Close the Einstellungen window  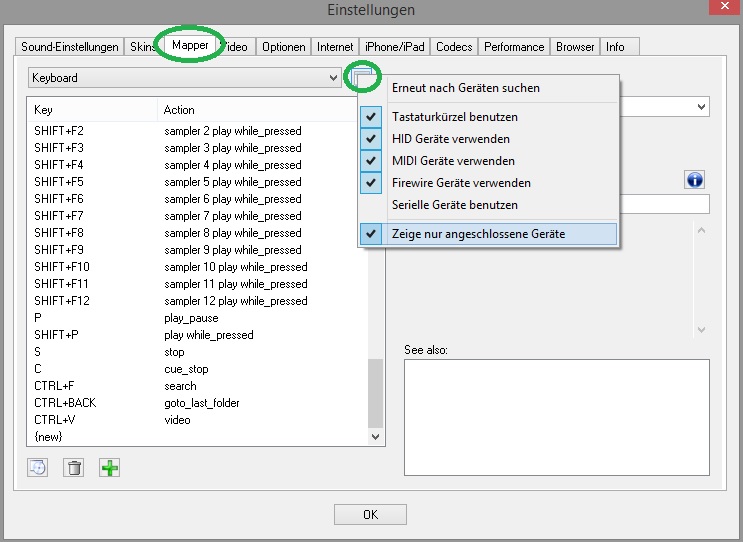[x=723, y=9]
